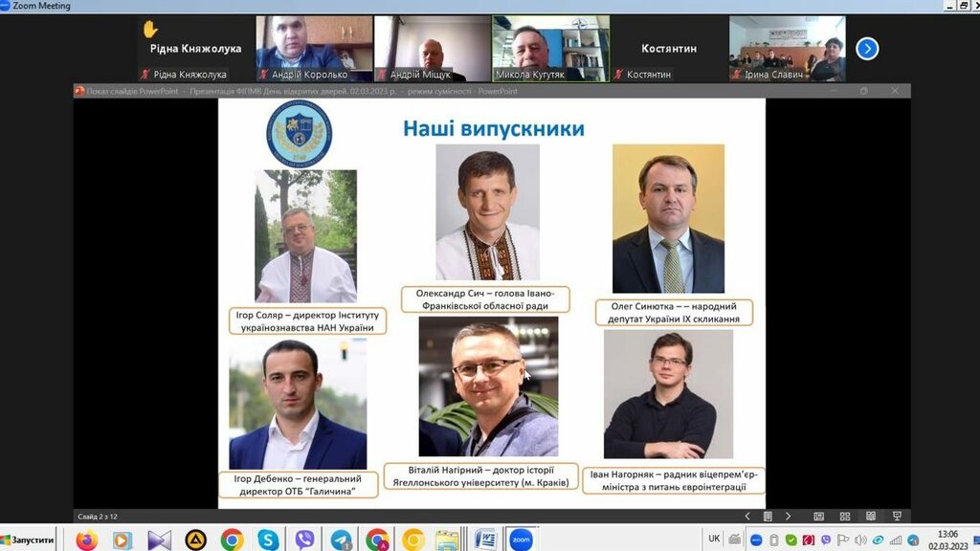980x551 pixels.
Task: Go to the previous slide arrow
Action: 748,517
